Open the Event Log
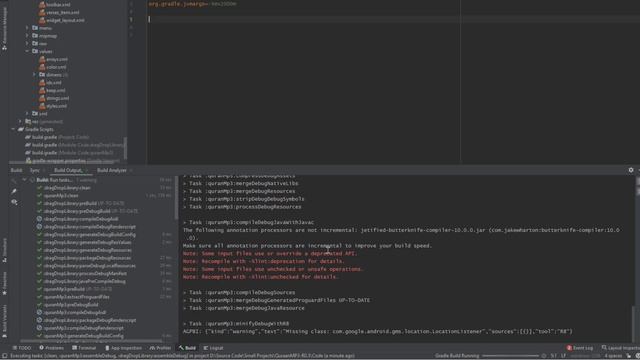Screen dimensions: 640x360 tap(580, 348)
